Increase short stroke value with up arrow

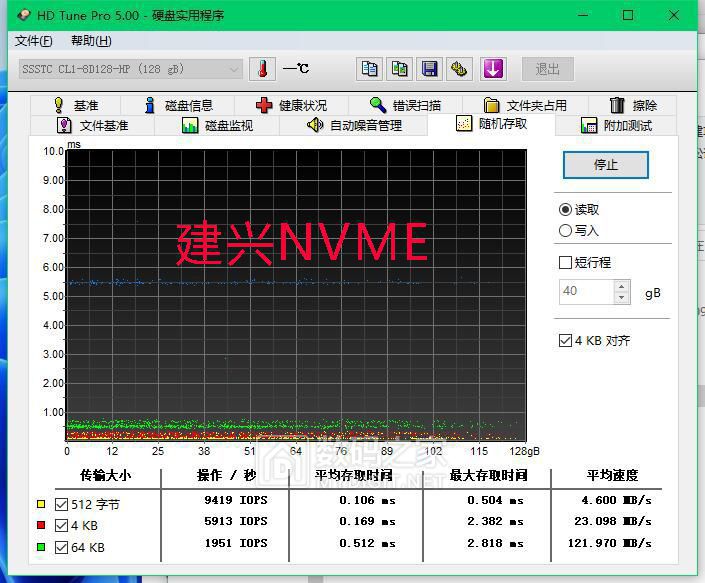[x=621, y=286]
